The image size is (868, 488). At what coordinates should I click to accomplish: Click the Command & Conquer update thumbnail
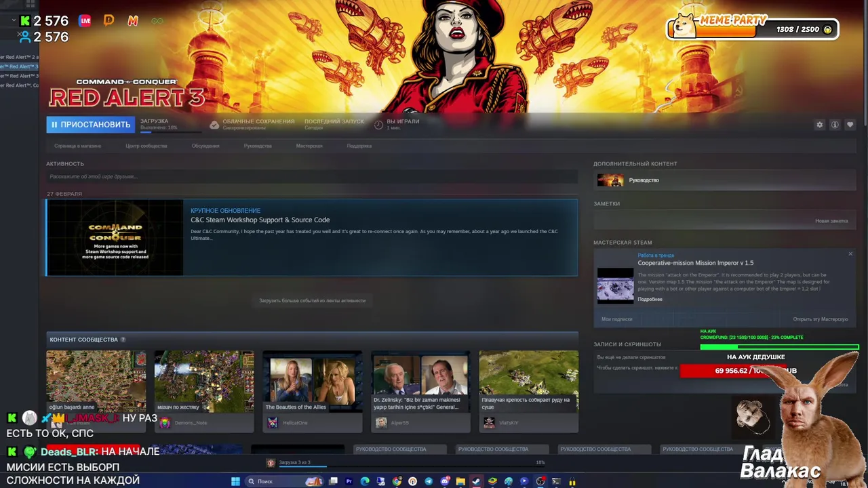(x=115, y=238)
